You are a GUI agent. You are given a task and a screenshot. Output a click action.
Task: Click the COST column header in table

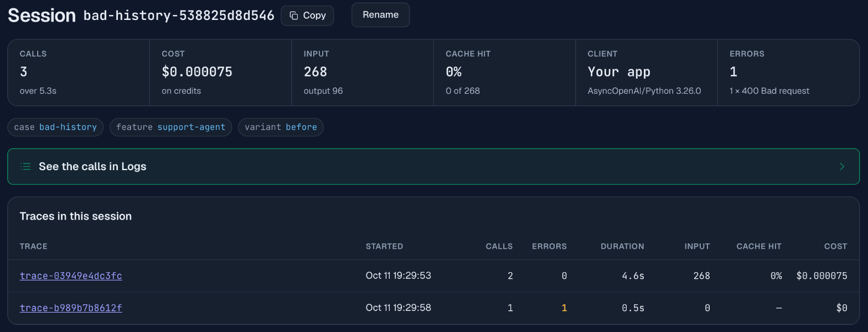[836, 246]
